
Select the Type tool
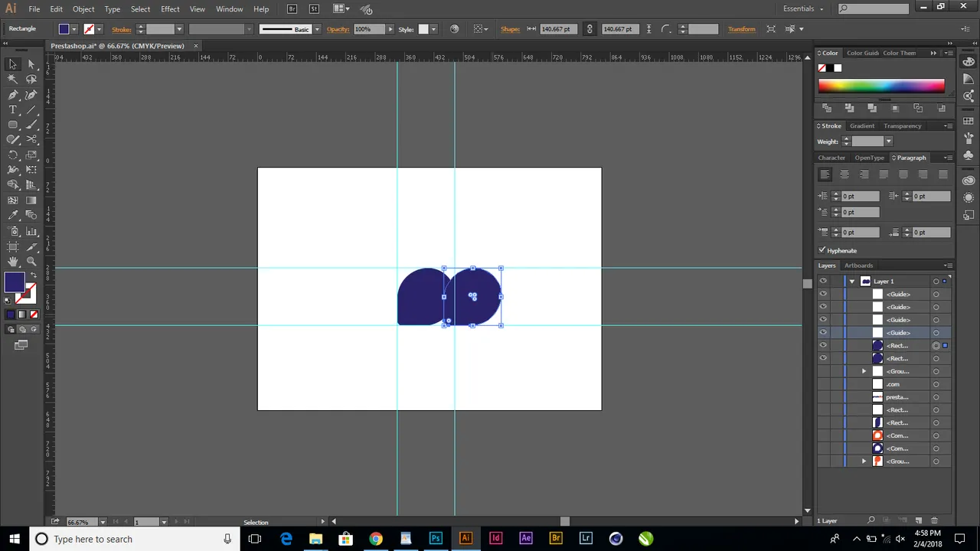13,109
